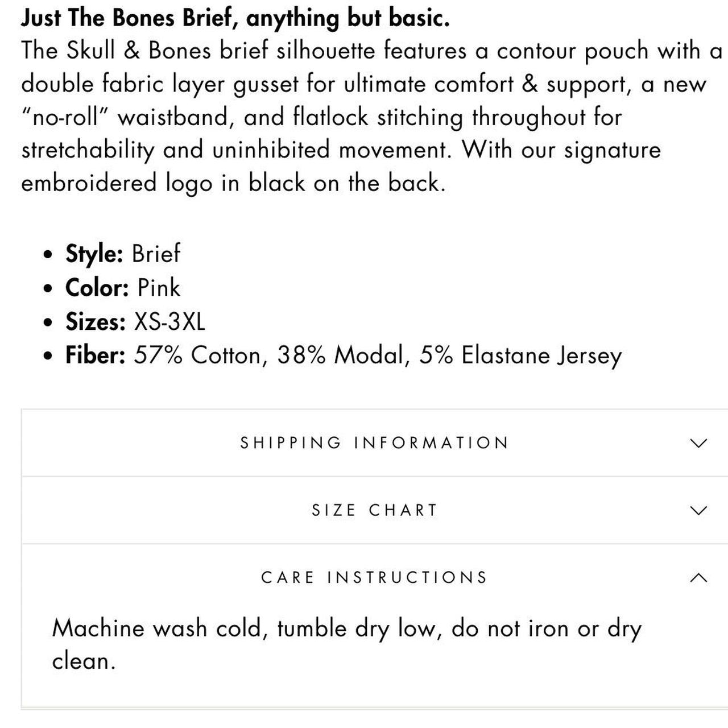Expand the Shipping Information chevron
Image resolution: width=728 pixels, height=728 pixels.
(x=698, y=443)
